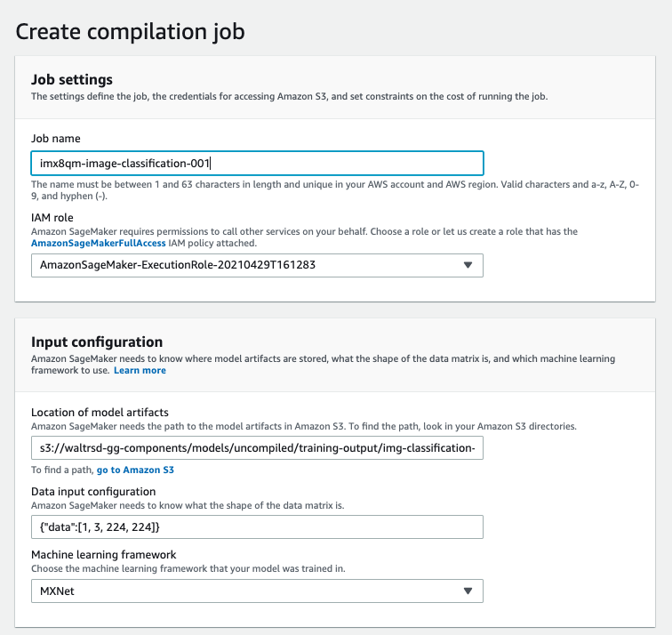Click the Create compilation job page title
The height and width of the screenshot is (635, 672).
coord(131,32)
